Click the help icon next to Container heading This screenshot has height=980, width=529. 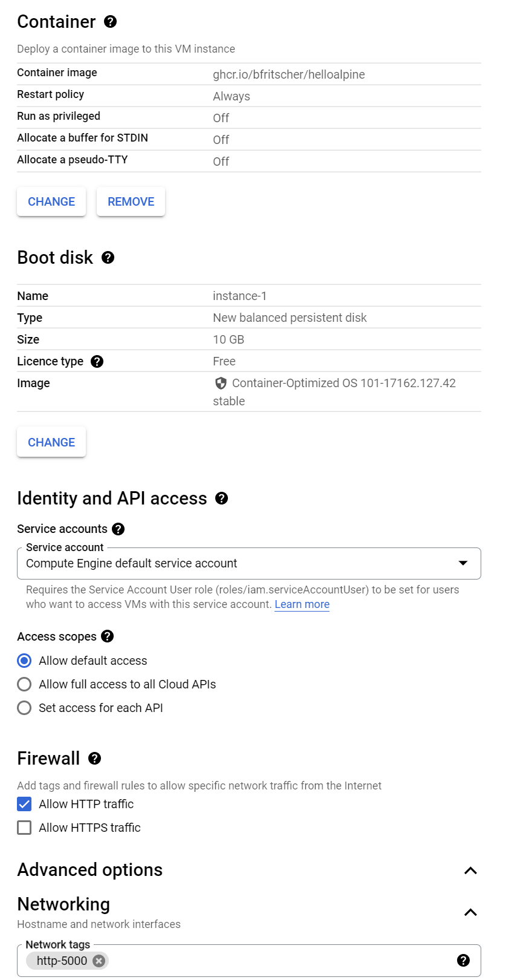(x=110, y=22)
